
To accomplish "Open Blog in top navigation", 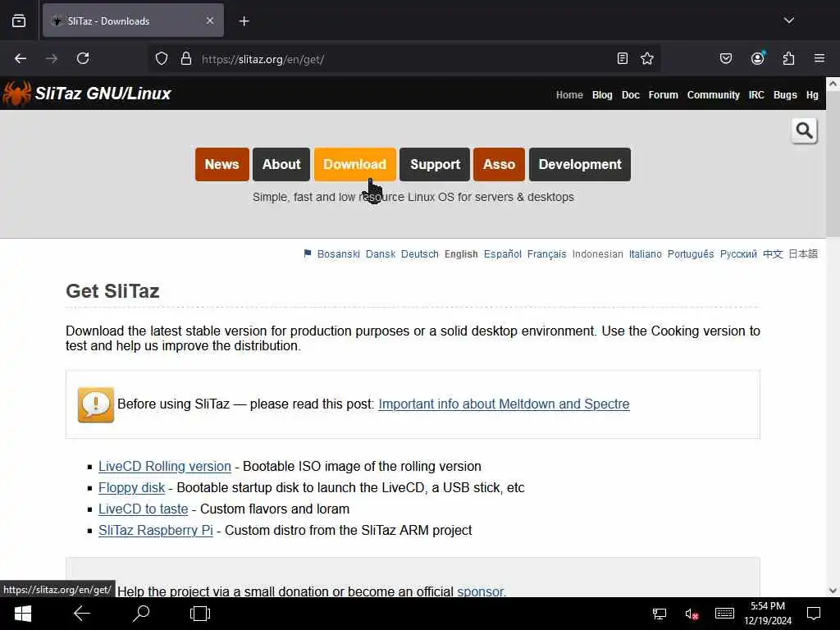I will (602, 95).
